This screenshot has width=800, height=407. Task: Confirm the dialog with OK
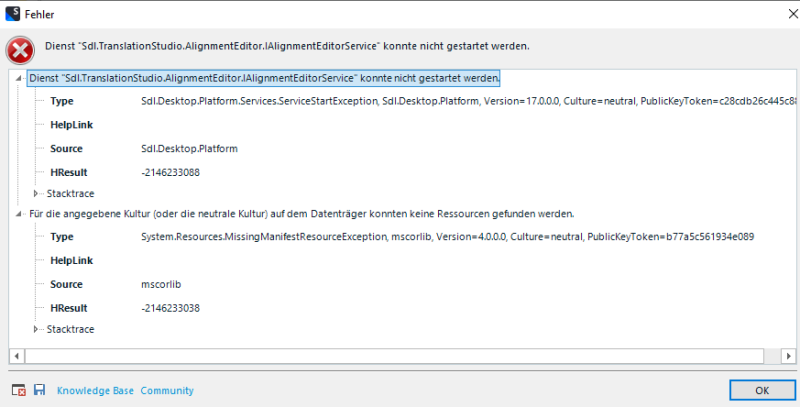point(762,390)
